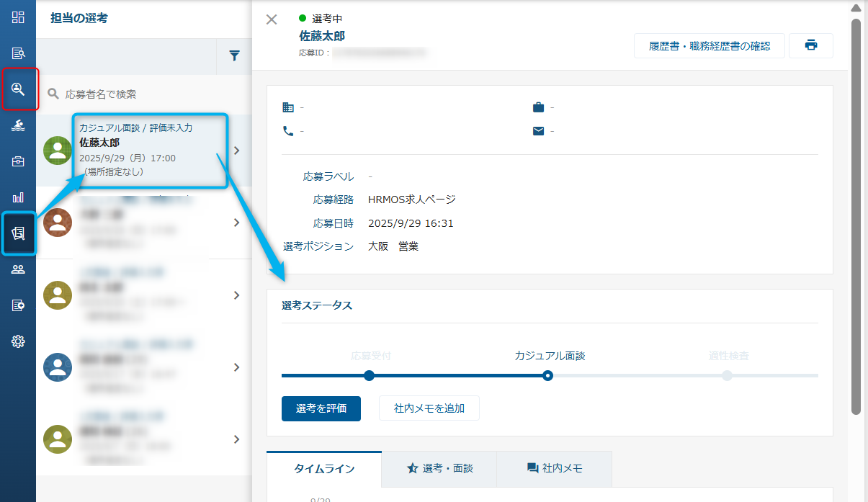
Task: Open the job listing document icon in the sidebar
Action: (18, 53)
